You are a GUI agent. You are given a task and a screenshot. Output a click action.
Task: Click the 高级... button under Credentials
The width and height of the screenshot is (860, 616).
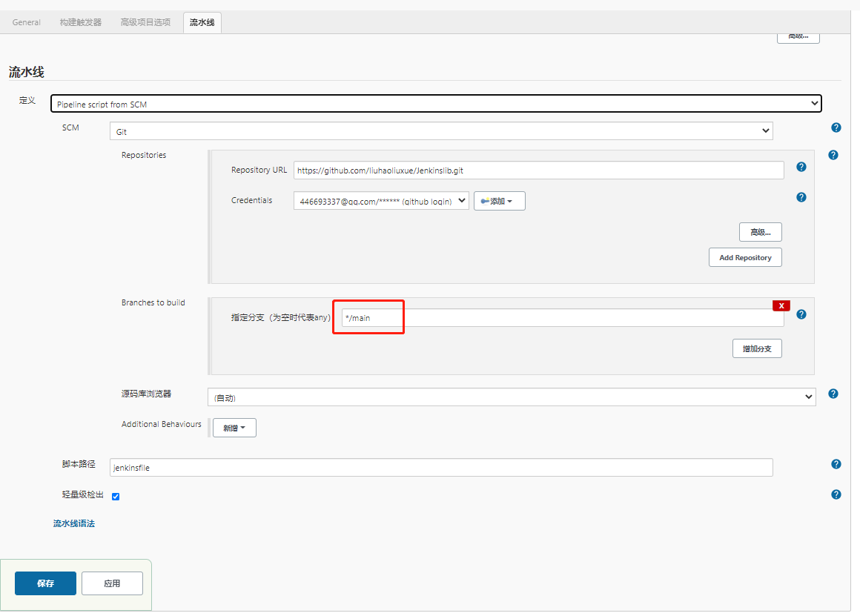pos(760,232)
